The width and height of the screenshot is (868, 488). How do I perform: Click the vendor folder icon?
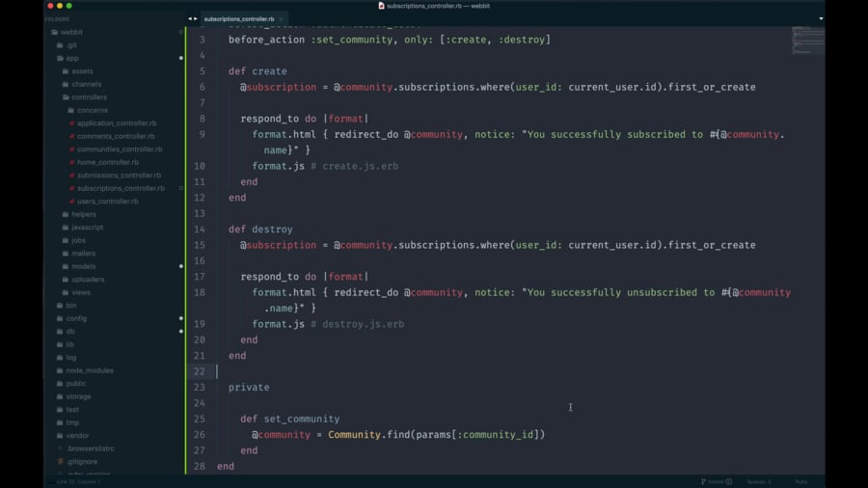point(60,435)
